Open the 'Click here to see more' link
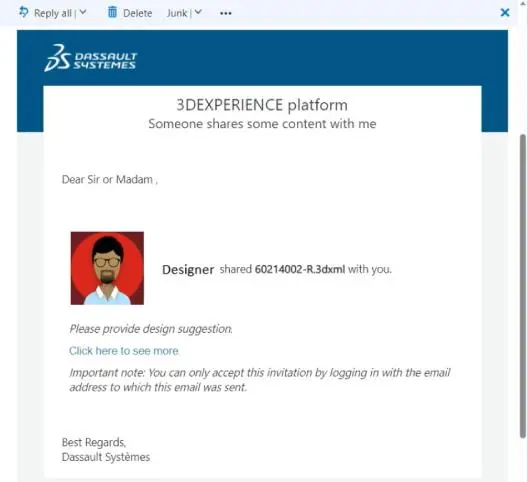Screen dimensions: 528x482 (124, 351)
